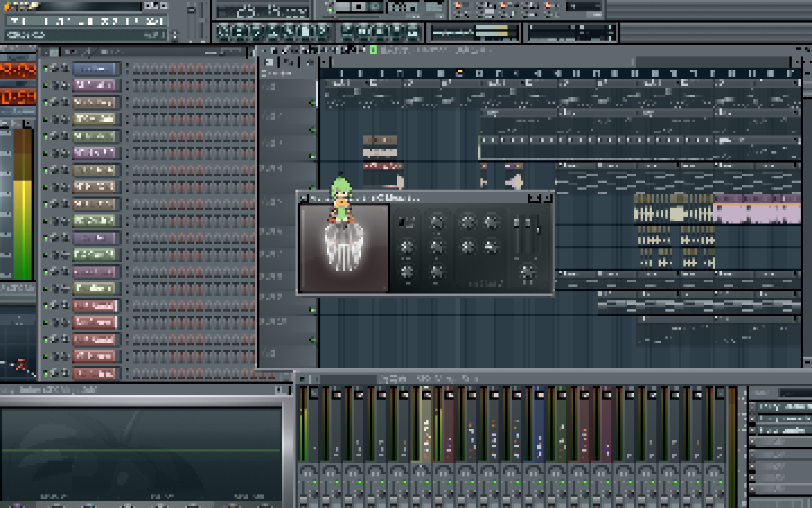Toggle the LED of the first mixer effect slot
The height and width of the screenshot is (508, 812).
[752, 406]
